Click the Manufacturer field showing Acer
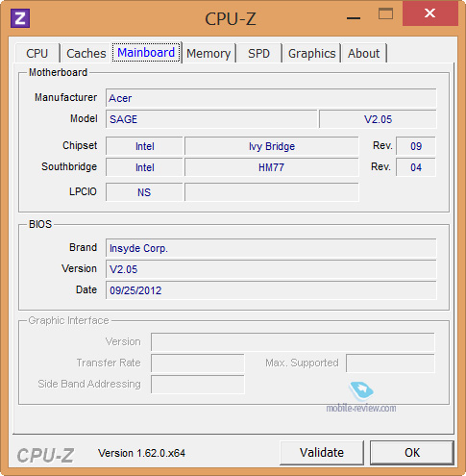Image resolution: width=466 pixels, height=476 pixels. pos(271,98)
